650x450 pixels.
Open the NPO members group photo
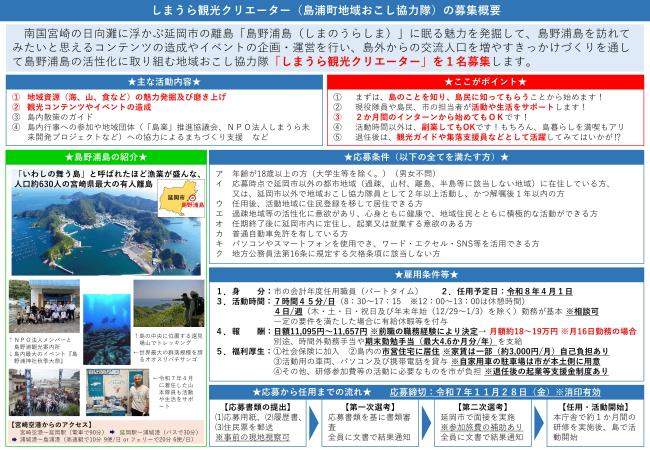(x=44, y=306)
